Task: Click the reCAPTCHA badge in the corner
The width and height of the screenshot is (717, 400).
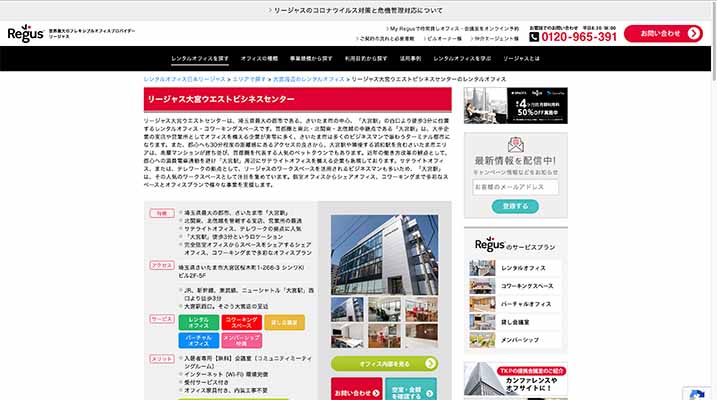Action: [697, 394]
